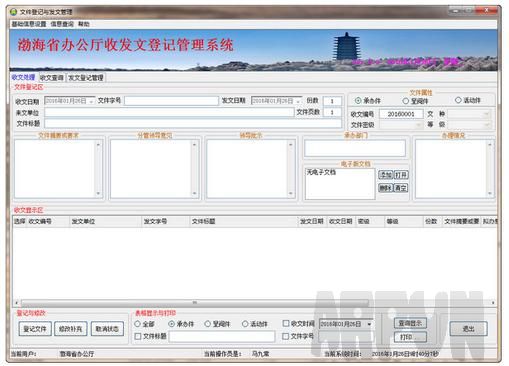Select 承办件 radio in 文件属性 group
This screenshot has height=366, width=509.
point(358,100)
